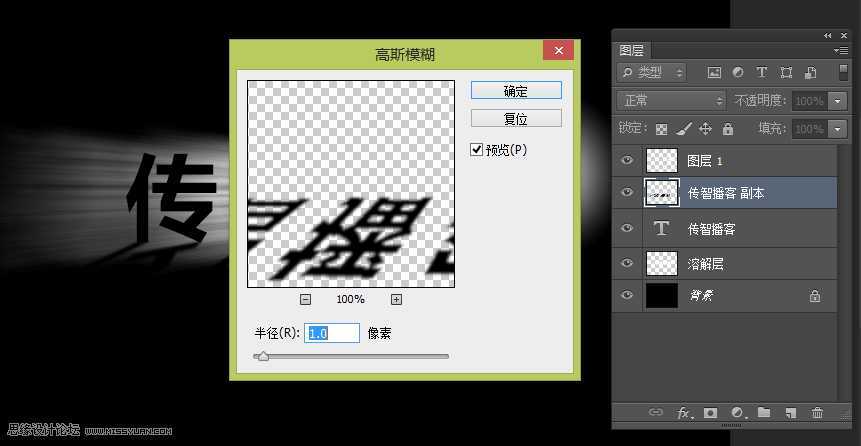Screen dimensions: 861x446
Task: Click the lock all padlock icon
Action: [728, 129]
